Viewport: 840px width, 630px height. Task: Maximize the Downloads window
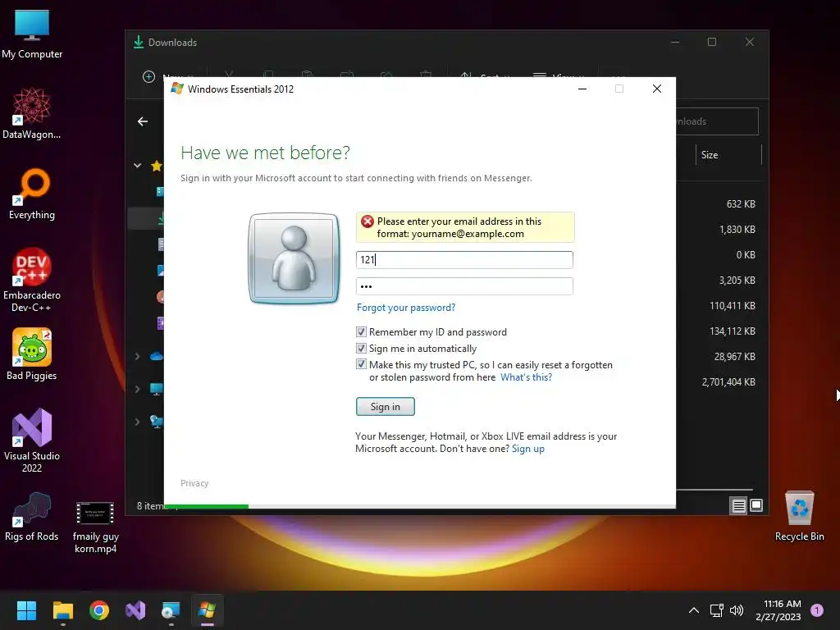click(x=712, y=42)
